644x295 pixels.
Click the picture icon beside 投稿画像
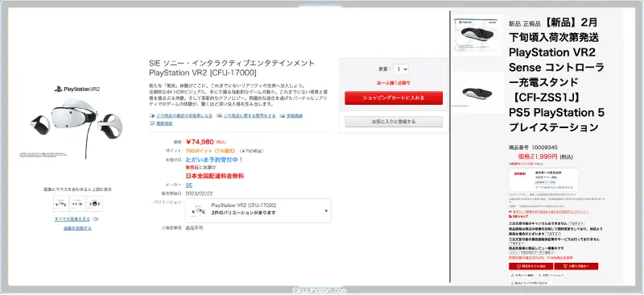click(283, 116)
